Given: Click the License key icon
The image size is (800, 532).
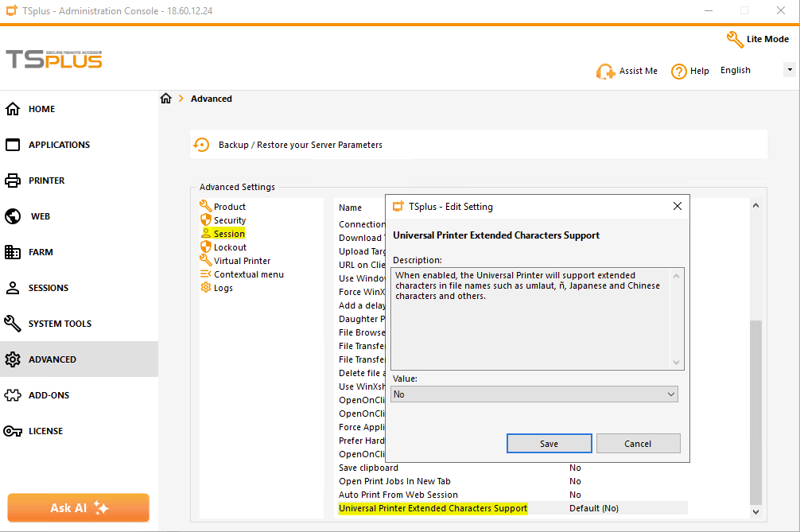Looking at the screenshot, I should [x=13, y=431].
